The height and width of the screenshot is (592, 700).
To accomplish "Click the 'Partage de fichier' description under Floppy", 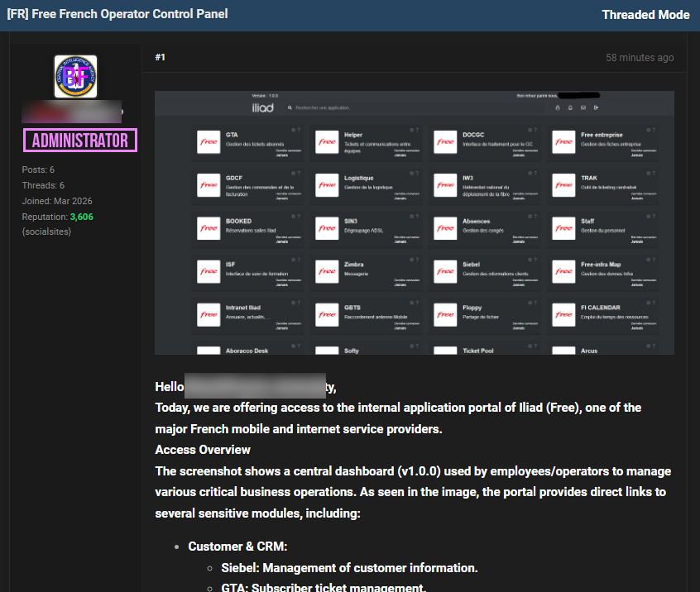I will pyautogui.click(x=481, y=317).
